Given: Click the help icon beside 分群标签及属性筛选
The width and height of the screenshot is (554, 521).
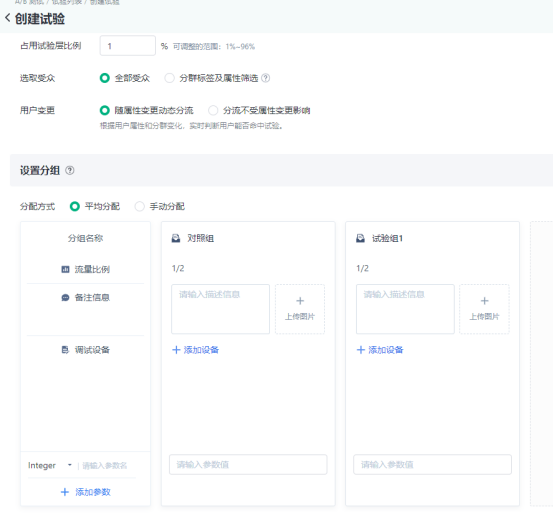Looking at the screenshot, I should pyautogui.click(x=266, y=78).
